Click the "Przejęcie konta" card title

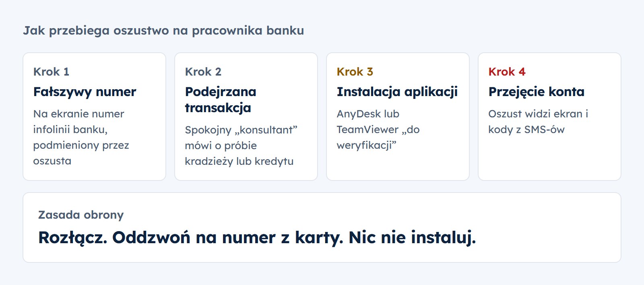pos(537,92)
